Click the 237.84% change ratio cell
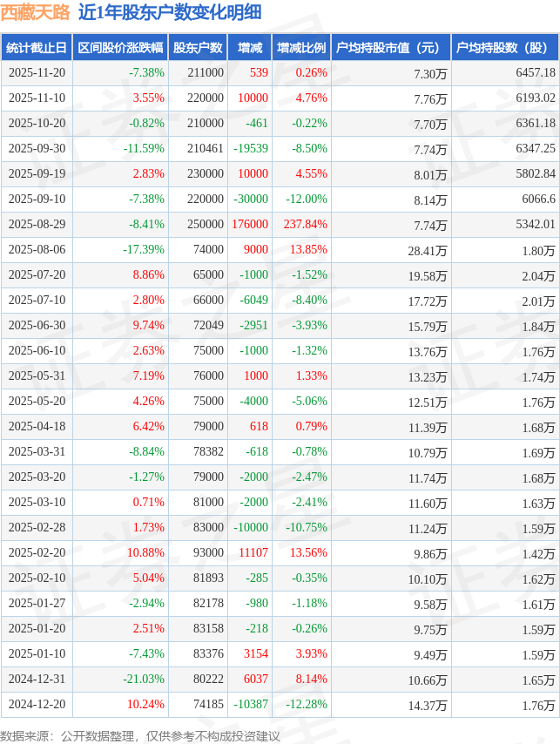Screen dimensions: 560x744 (305, 224)
